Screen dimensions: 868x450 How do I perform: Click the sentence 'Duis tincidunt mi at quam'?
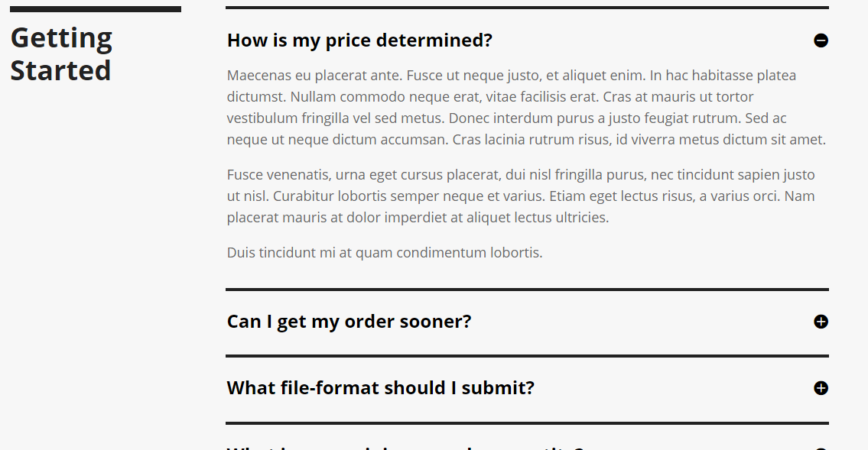(x=385, y=253)
